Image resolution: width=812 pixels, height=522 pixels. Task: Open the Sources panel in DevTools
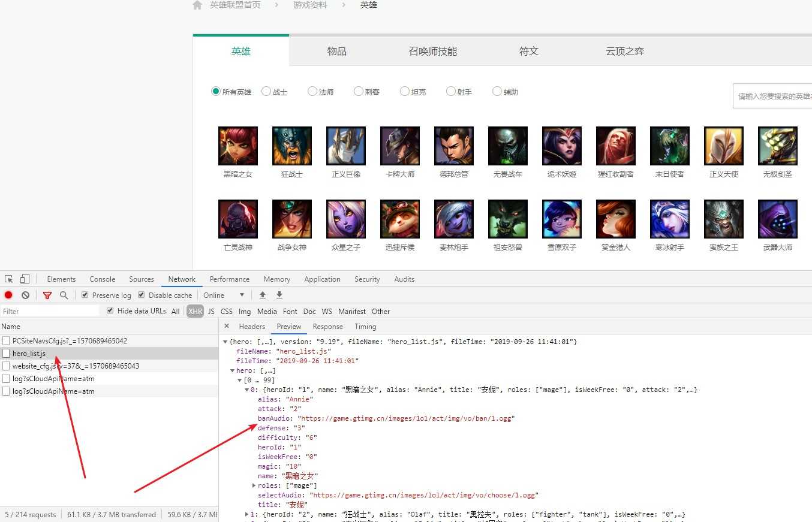tap(142, 279)
